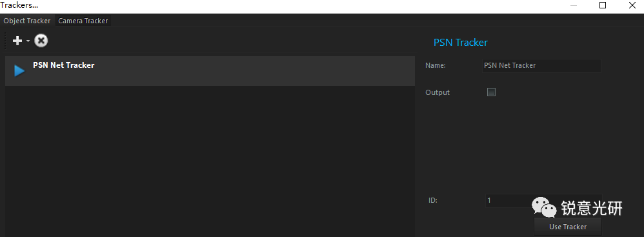Image resolution: width=644 pixels, height=237 pixels.
Task: Maximize the Trackers window
Action: [x=603, y=5]
